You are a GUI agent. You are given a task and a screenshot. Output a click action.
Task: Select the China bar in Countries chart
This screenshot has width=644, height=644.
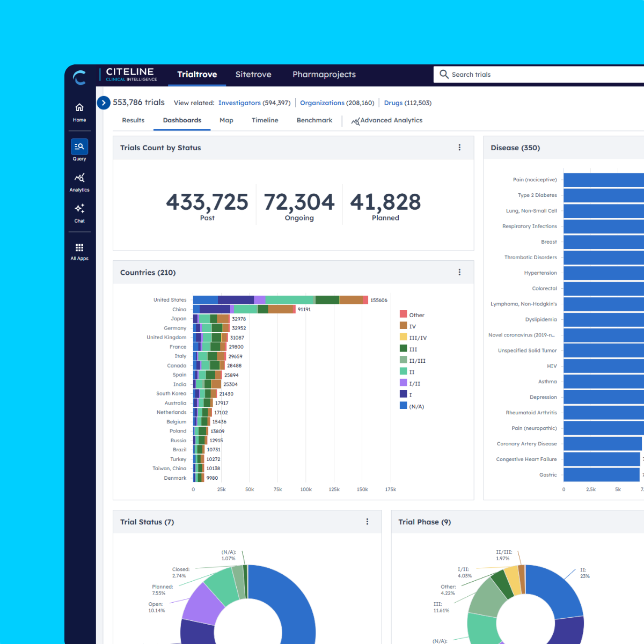[x=244, y=309]
